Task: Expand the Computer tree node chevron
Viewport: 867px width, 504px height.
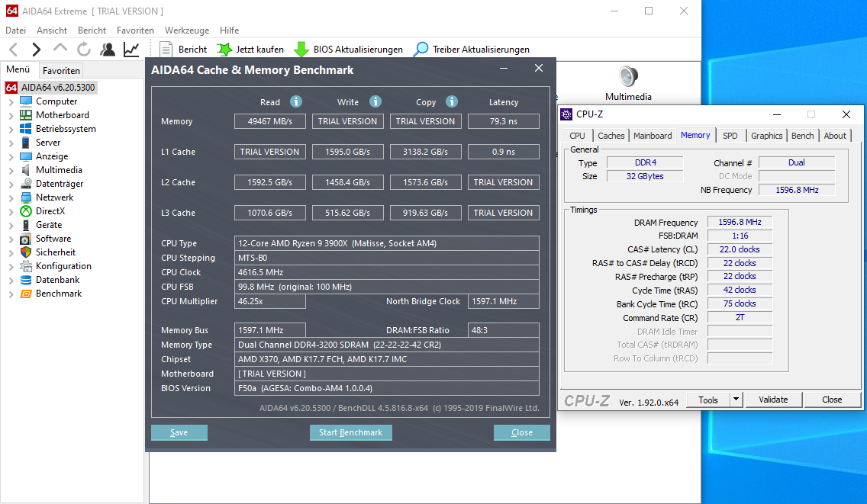Action: click(11, 101)
